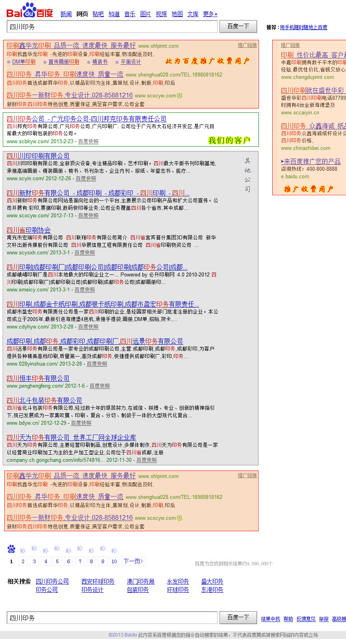Focus the search box beside the Baidu logo
This screenshot has height=644, width=346.
tap(112, 27)
